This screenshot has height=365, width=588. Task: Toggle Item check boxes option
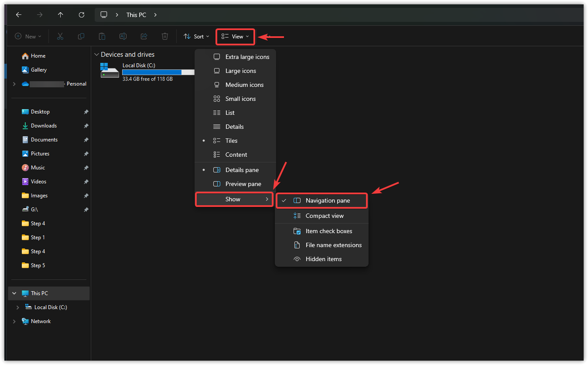[328, 231]
